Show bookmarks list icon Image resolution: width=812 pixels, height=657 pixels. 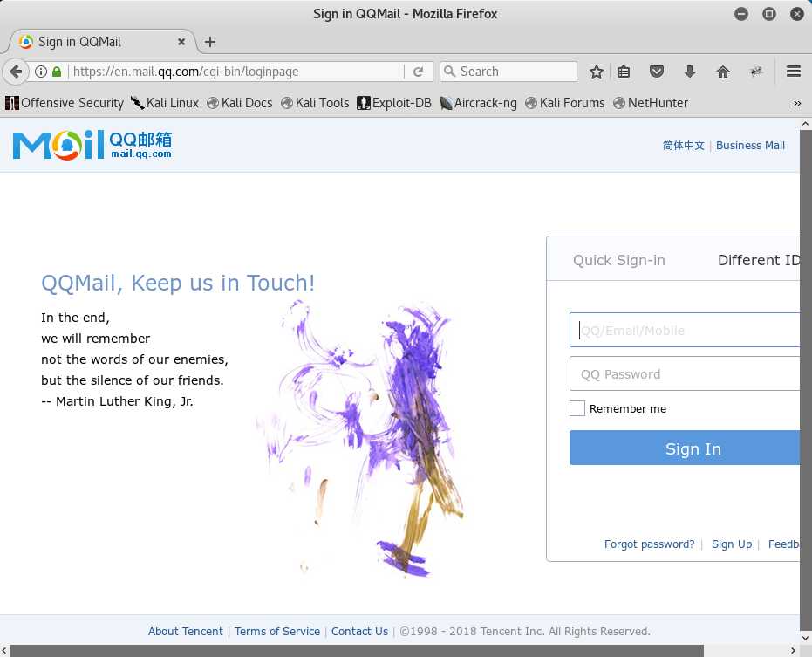tap(624, 72)
